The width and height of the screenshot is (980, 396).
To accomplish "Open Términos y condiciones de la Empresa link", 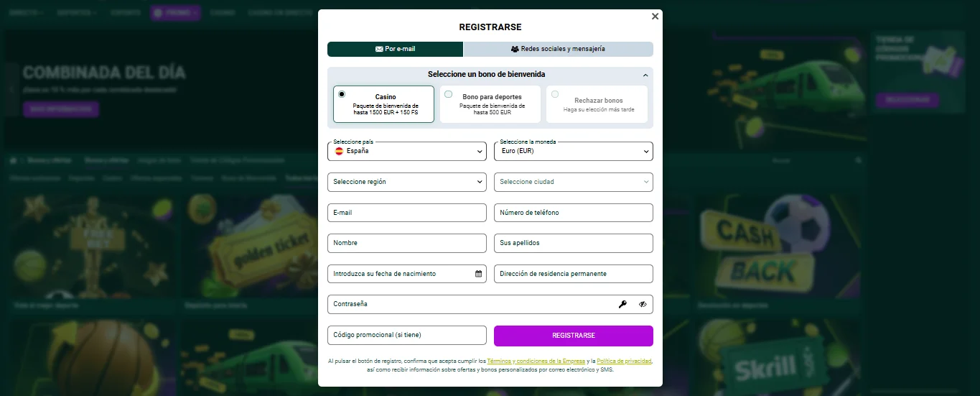I will pyautogui.click(x=536, y=361).
